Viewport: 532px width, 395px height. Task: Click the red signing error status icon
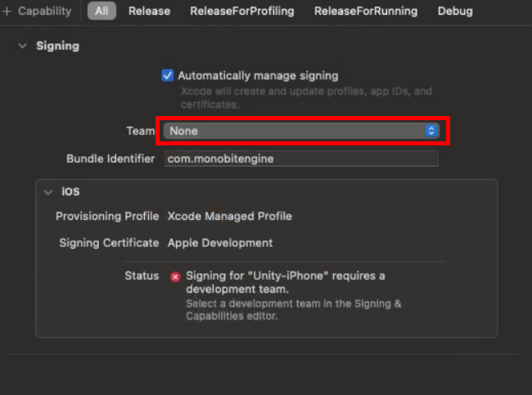coord(175,276)
